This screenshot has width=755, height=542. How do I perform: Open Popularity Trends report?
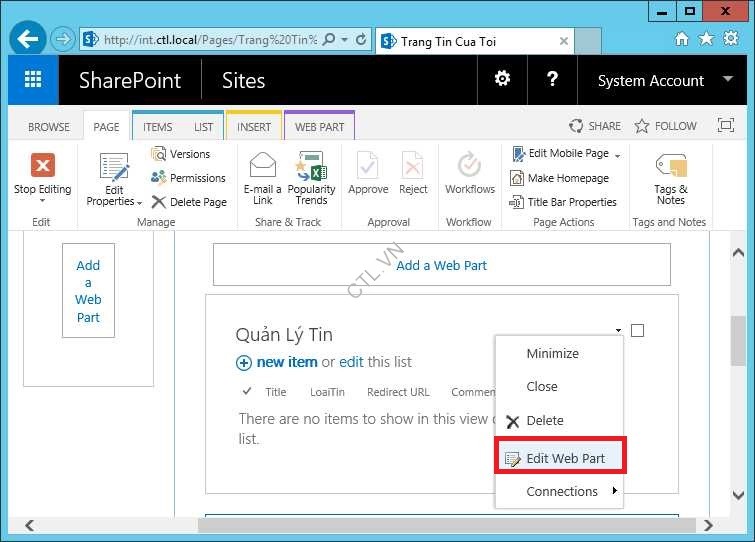(311, 166)
